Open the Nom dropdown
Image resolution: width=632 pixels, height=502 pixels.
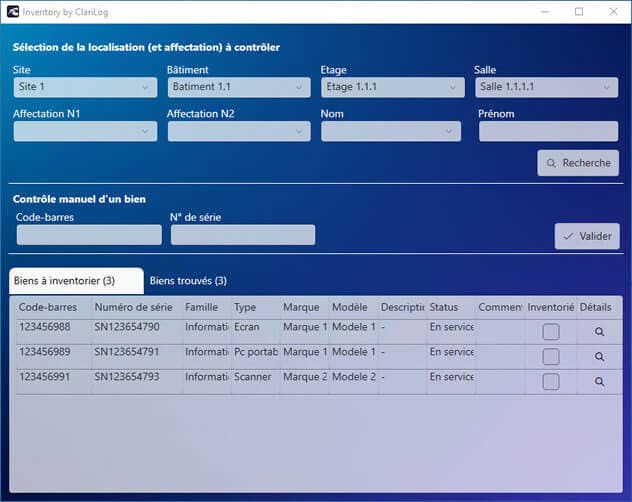point(392,131)
